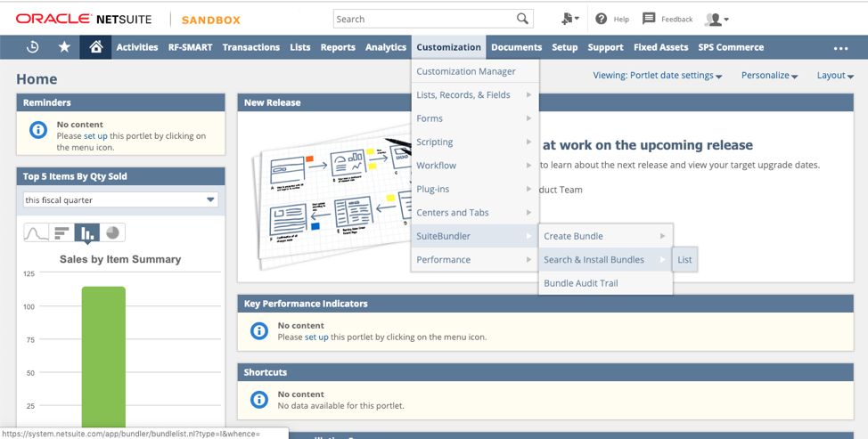Viewport: 868px width, 439px height.
Task: Open the Personalize dropdown
Action: coord(769,76)
